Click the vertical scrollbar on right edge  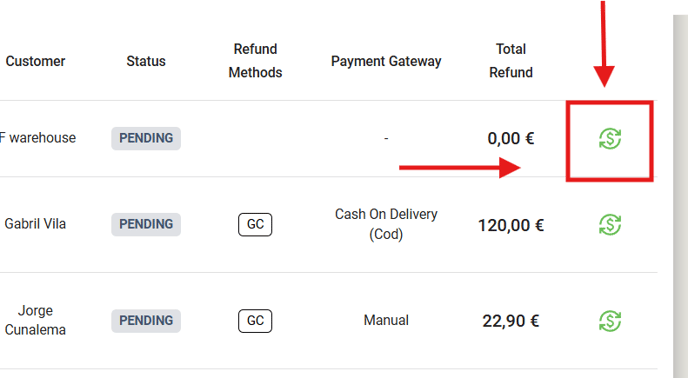point(680,196)
